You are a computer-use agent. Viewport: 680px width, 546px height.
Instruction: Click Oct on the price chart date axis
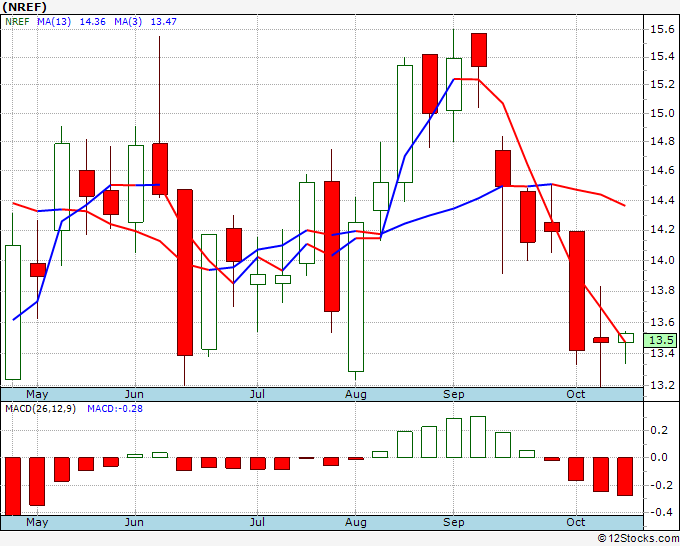click(x=576, y=394)
